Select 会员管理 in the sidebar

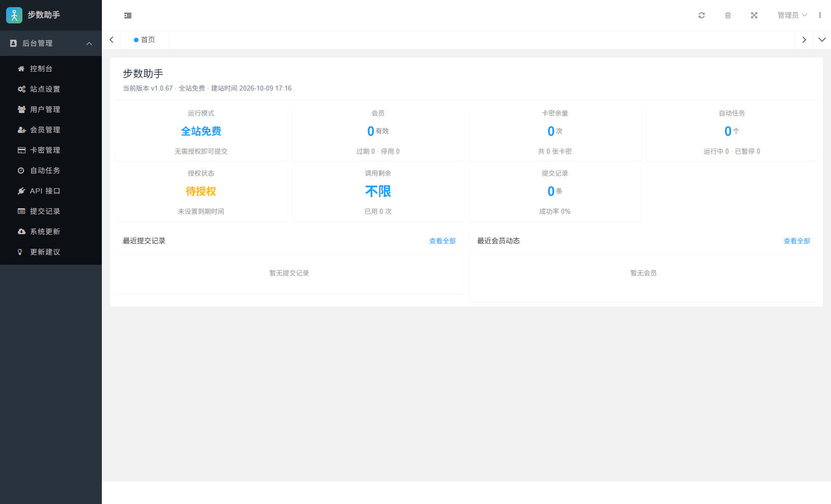pos(51,130)
